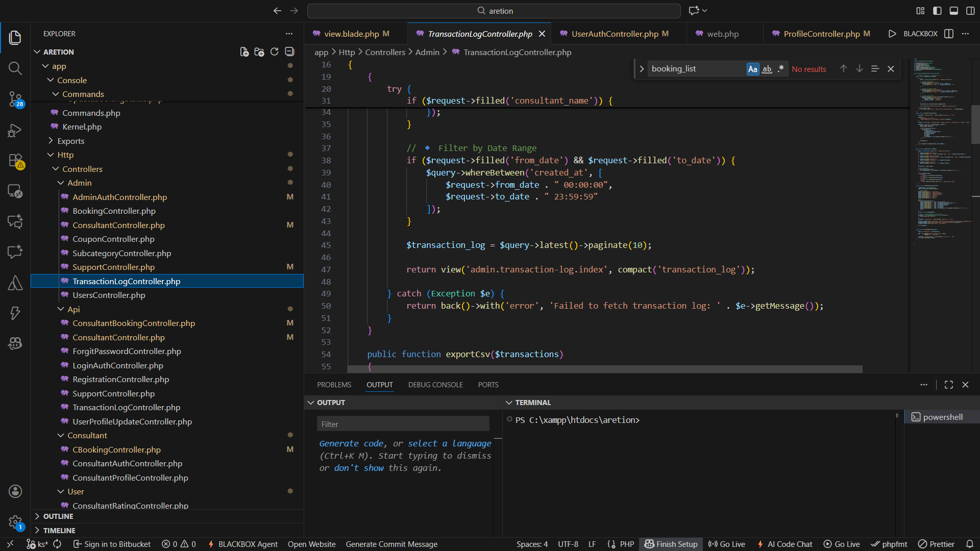Toggle Match Whole Word in find widget
980x551 pixels.
point(767,69)
